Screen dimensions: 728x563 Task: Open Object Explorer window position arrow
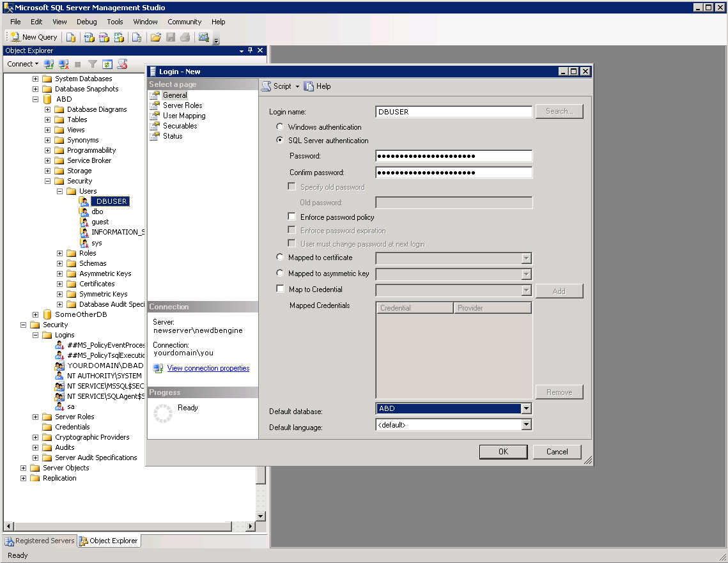242,50
